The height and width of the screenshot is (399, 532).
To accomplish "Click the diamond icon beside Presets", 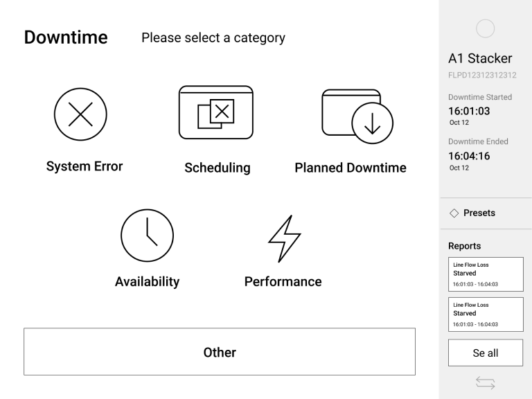I will 454,213.
